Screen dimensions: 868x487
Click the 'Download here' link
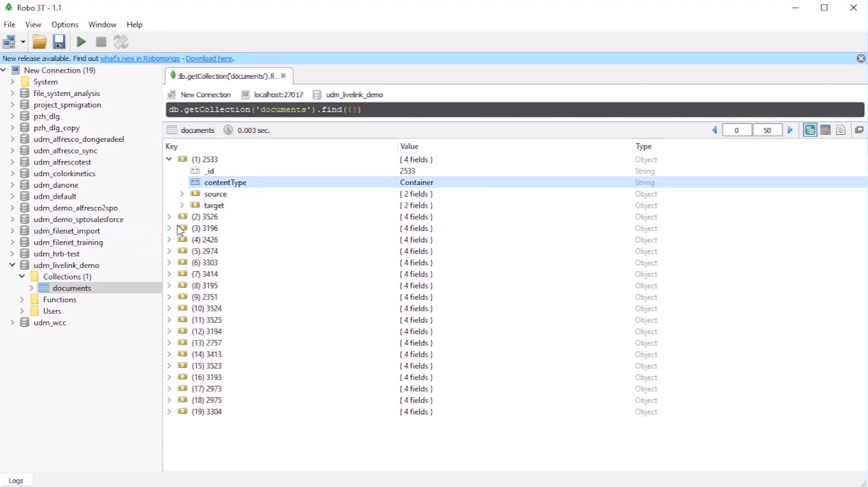(209, 59)
